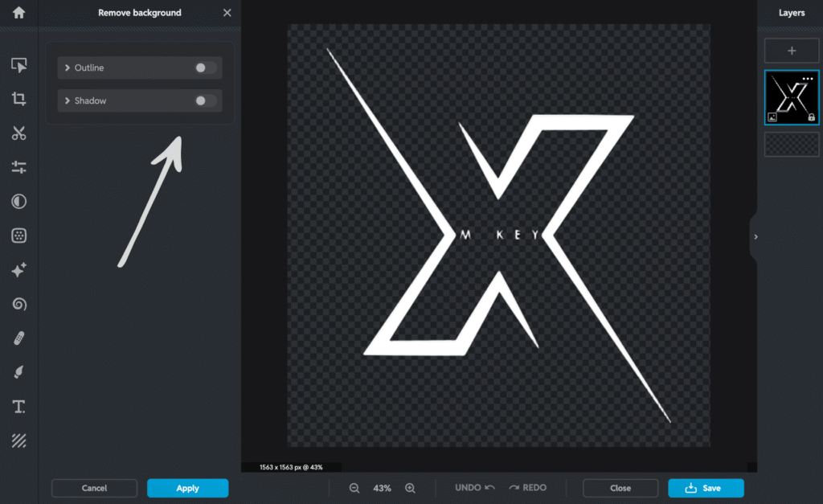Enable the Outline toggle switch
This screenshot has height=504, width=823.
click(x=205, y=68)
